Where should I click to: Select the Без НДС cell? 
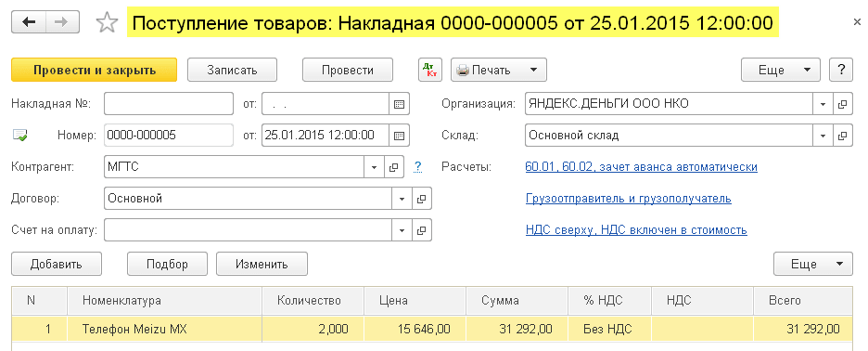click(x=610, y=329)
